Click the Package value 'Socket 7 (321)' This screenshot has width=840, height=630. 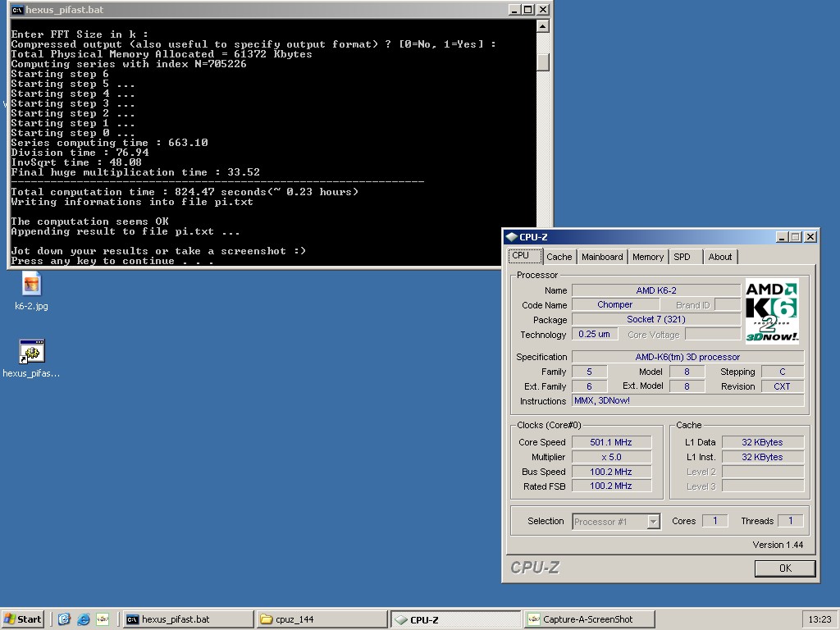(656, 319)
